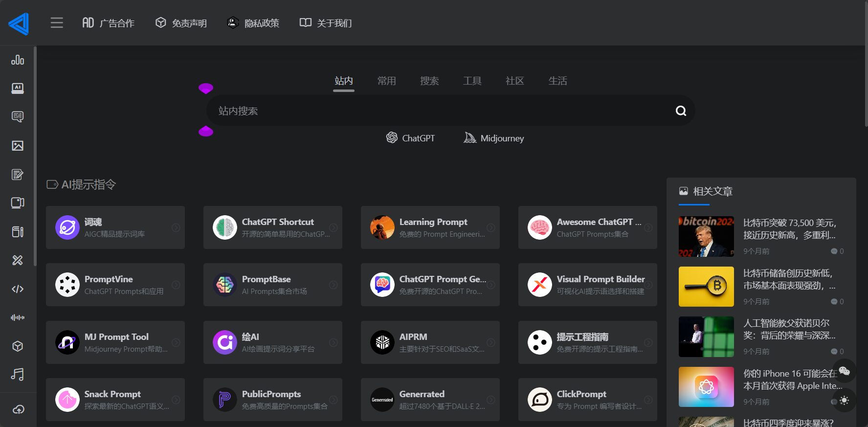Open the Generrated card
Image resolution: width=868 pixels, height=427 pixels.
(430, 400)
